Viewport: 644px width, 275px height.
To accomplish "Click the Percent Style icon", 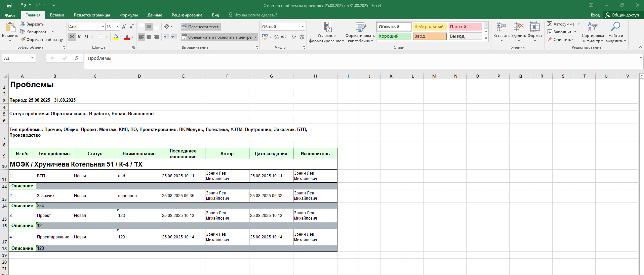I will [276, 37].
